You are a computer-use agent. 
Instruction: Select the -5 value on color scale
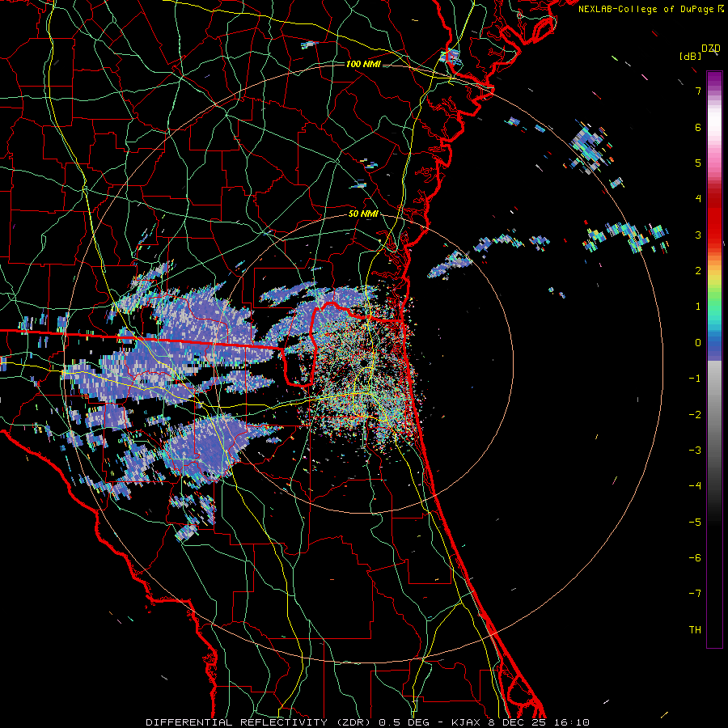pyautogui.click(x=695, y=523)
